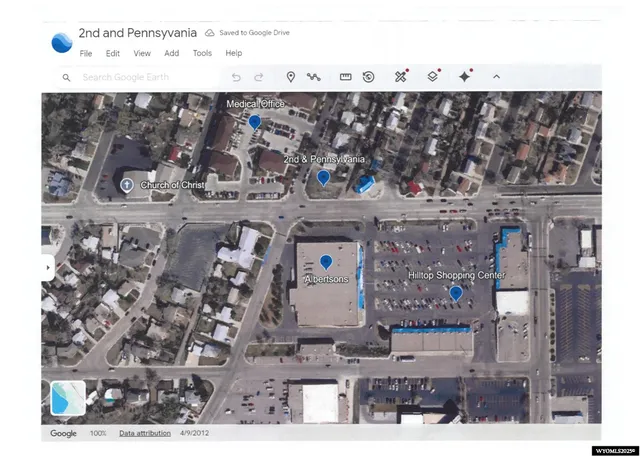This screenshot has height=456, width=640.
Task: Click the undo arrow in toolbar
Action: click(236, 77)
